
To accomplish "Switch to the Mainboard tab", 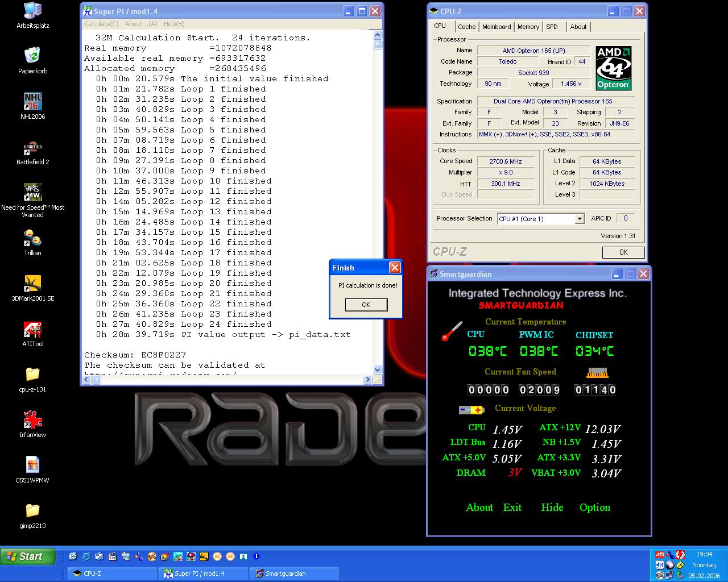I will coord(496,27).
